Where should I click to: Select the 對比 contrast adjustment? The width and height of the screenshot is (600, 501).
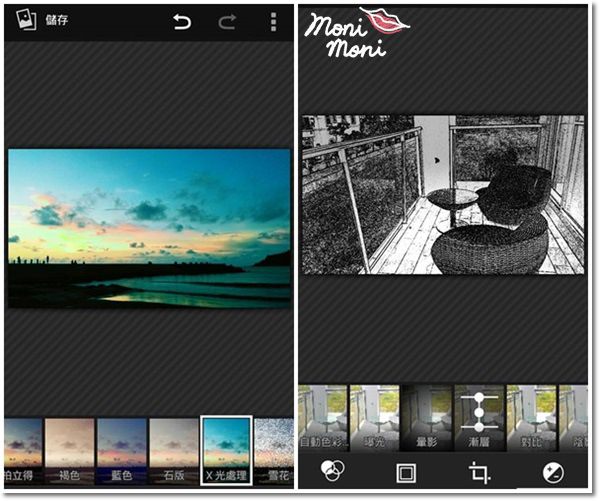[530, 417]
